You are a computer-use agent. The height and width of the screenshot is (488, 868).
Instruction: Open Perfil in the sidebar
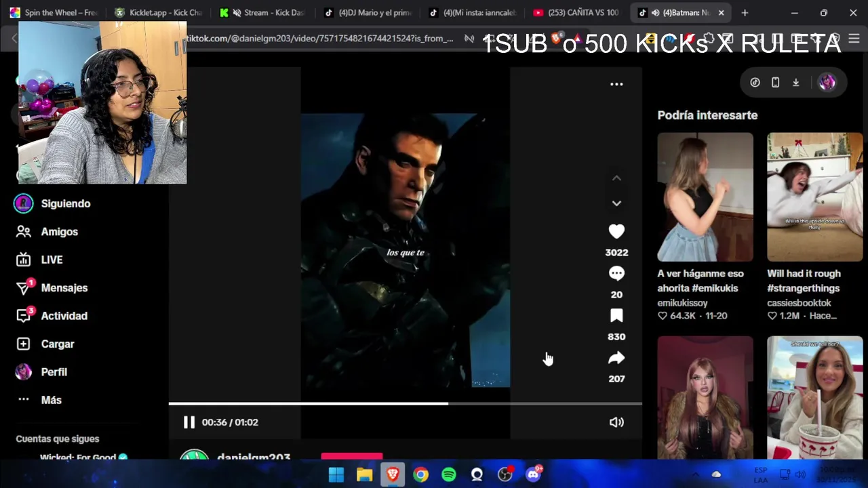(54, 372)
